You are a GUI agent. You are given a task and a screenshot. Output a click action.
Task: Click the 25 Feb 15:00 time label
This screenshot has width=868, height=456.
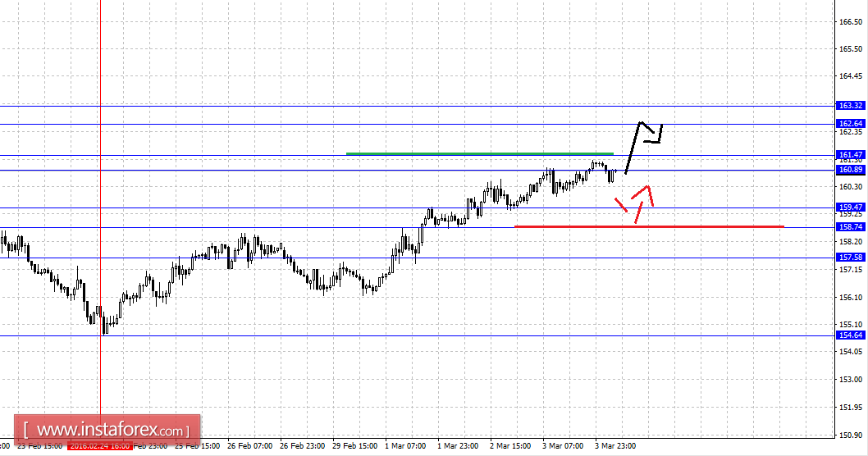tap(198, 446)
